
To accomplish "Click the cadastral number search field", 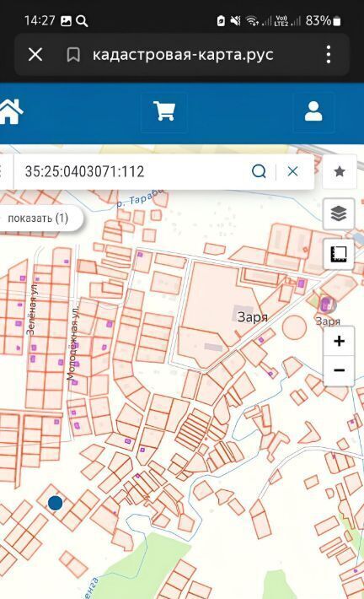I will coord(130,171).
